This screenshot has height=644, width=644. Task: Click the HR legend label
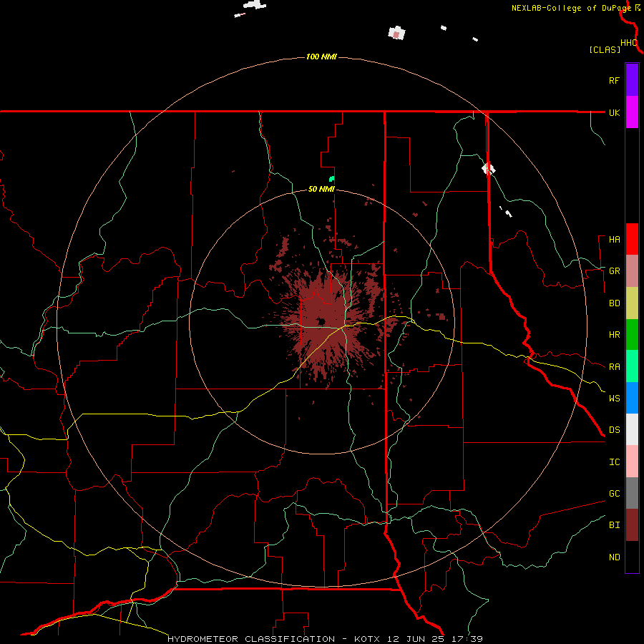coord(614,335)
